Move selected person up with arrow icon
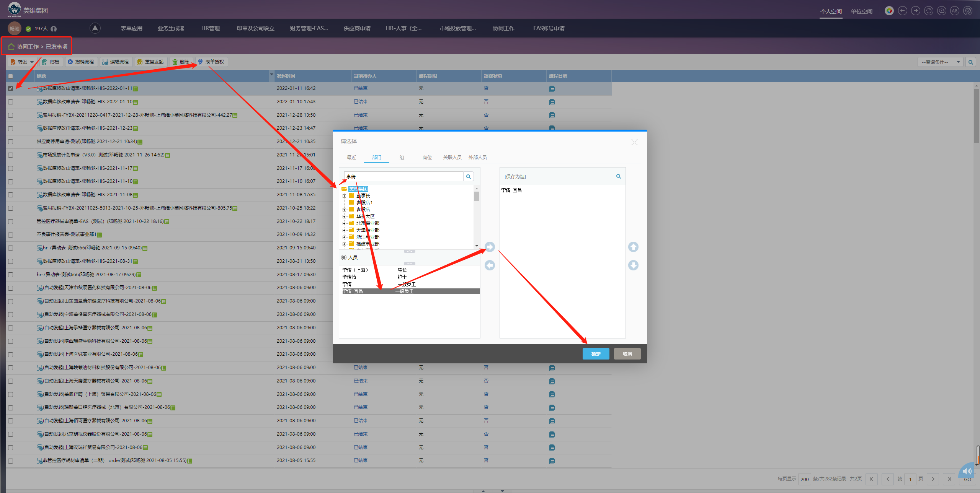The height and width of the screenshot is (493, 980). point(633,247)
